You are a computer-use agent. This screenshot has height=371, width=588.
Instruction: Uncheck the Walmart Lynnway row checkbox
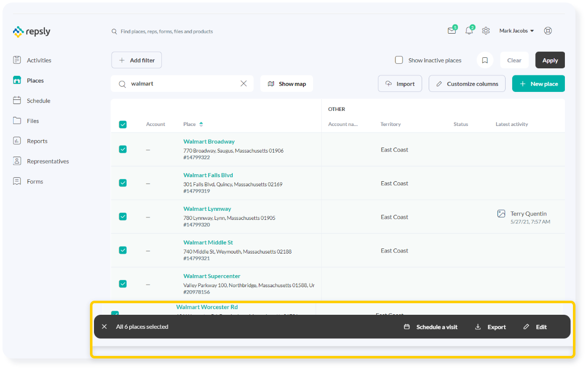pyautogui.click(x=123, y=216)
